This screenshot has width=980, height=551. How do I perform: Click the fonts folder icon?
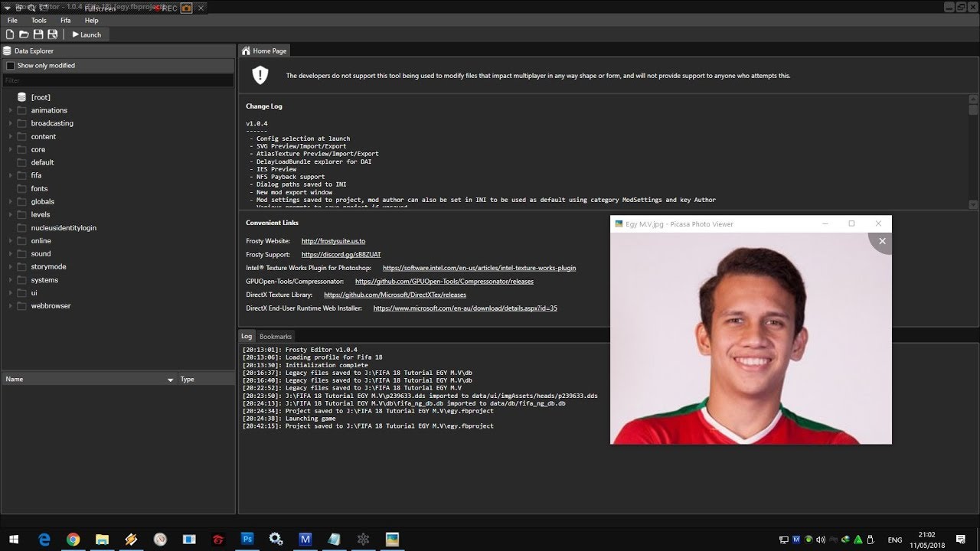21,188
